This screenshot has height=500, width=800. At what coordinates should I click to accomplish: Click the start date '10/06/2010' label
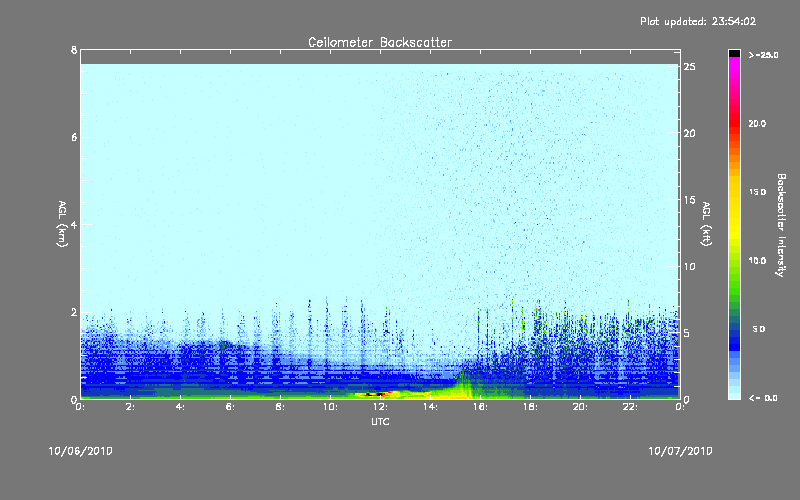tap(80, 451)
